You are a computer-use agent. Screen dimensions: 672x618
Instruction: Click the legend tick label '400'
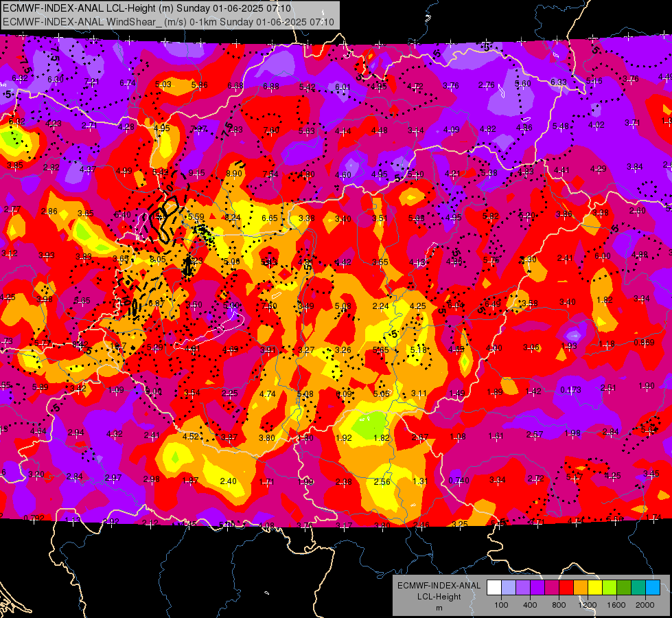(530, 605)
